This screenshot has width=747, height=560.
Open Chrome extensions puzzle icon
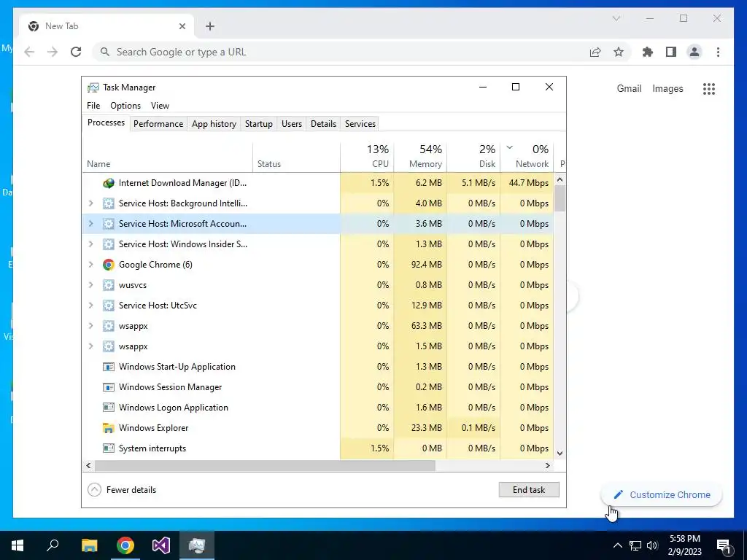coord(648,52)
